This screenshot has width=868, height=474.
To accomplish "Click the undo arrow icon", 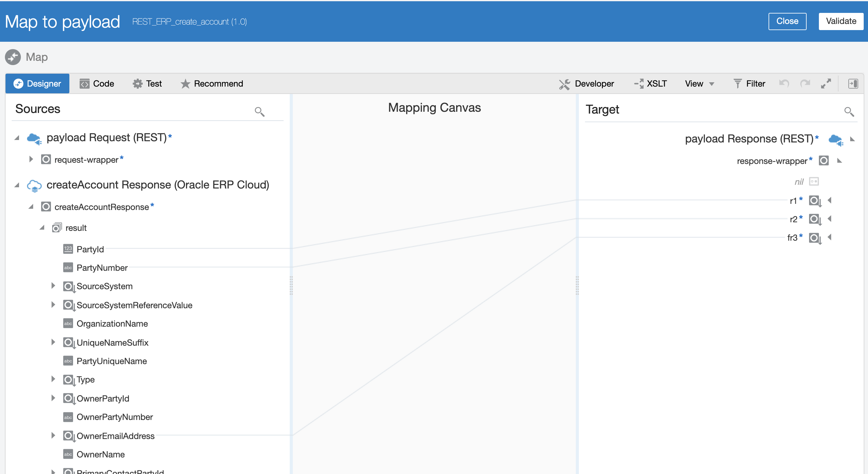I will tap(784, 84).
